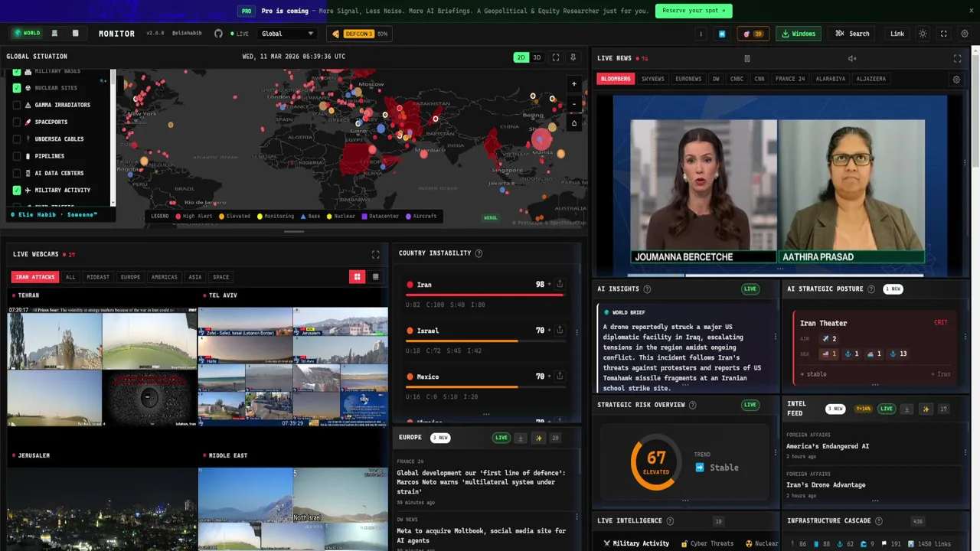This screenshot has height=551, width=980.
Task: Filter webcams by Space
Action: (221, 277)
